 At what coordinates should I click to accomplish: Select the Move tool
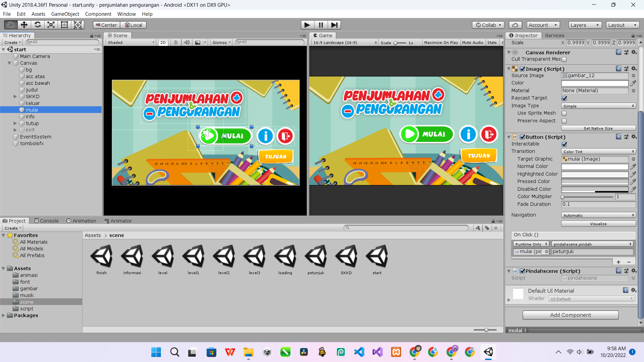[x=24, y=25]
